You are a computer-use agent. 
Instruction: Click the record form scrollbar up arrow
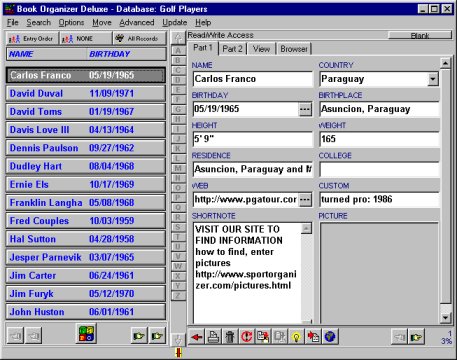coord(446,63)
